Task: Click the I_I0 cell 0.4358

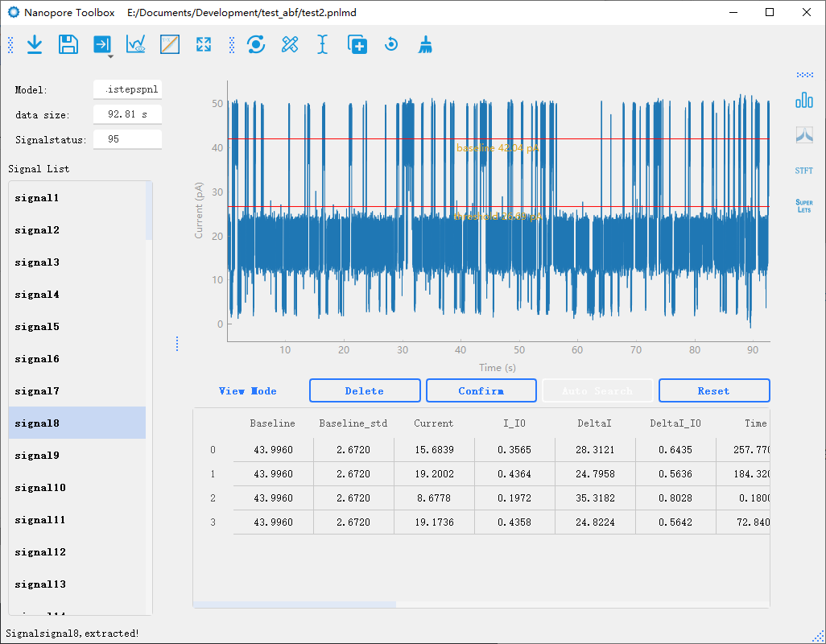Action: coord(514,522)
